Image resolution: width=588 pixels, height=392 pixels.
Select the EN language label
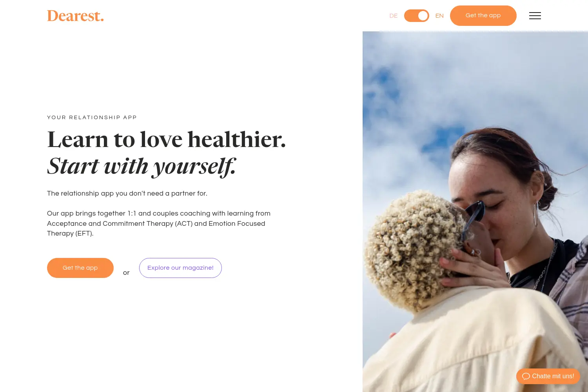pos(439,16)
